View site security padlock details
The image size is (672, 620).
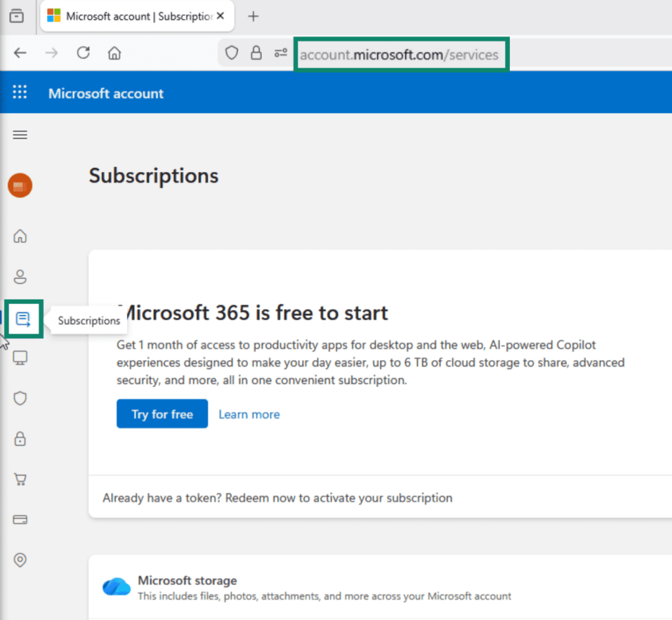tap(257, 53)
